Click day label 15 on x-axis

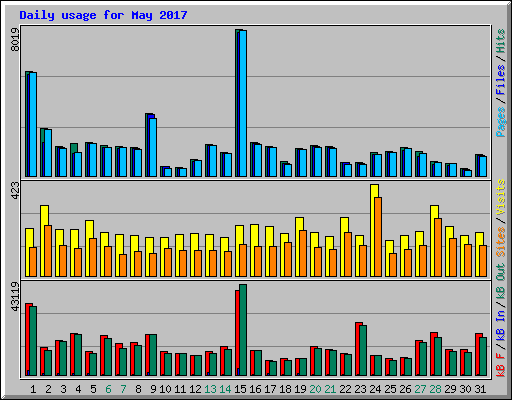[x=240, y=389]
